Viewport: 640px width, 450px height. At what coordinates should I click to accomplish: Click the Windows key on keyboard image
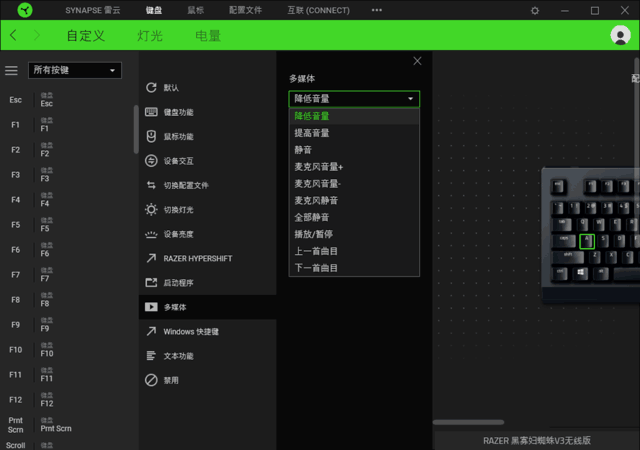(580, 272)
